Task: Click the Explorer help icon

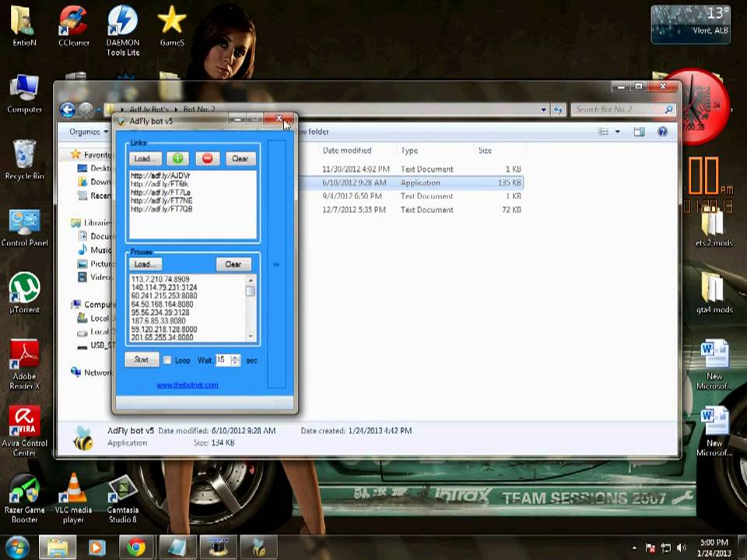Action: point(663,132)
